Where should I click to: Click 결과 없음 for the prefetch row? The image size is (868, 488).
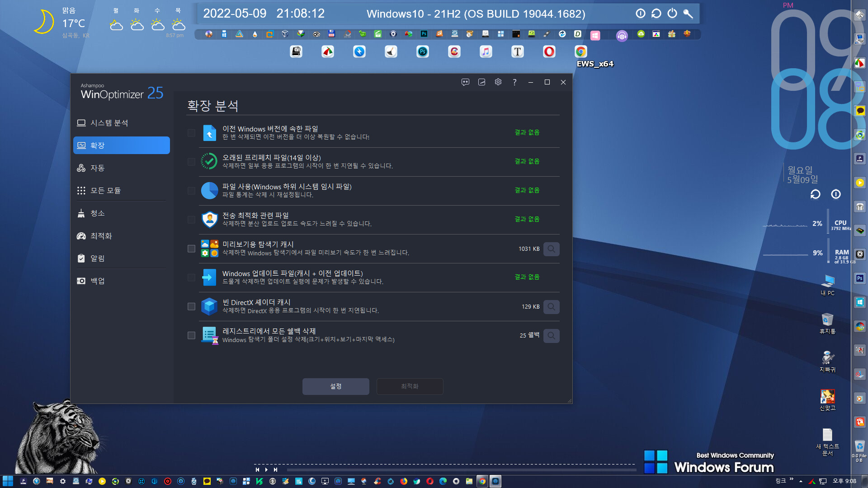[527, 161]
